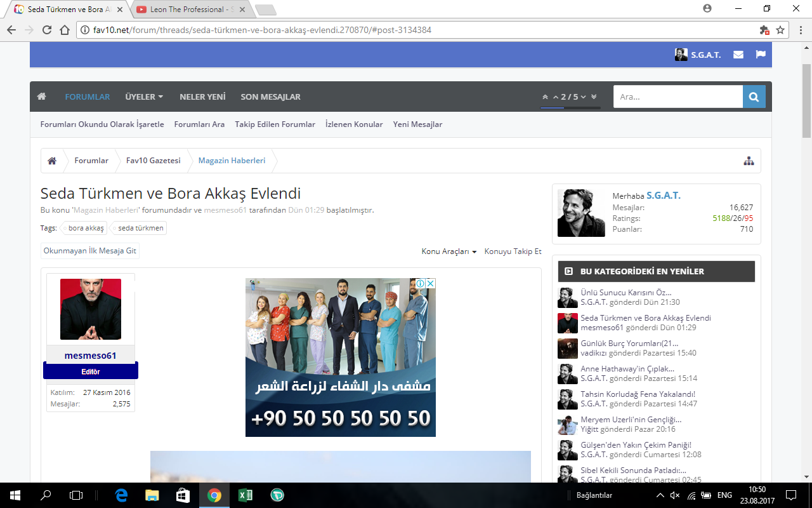This screenshot has height=508, width=812.
Task: Click inside the Ara... search field
Action: point(677,97)
